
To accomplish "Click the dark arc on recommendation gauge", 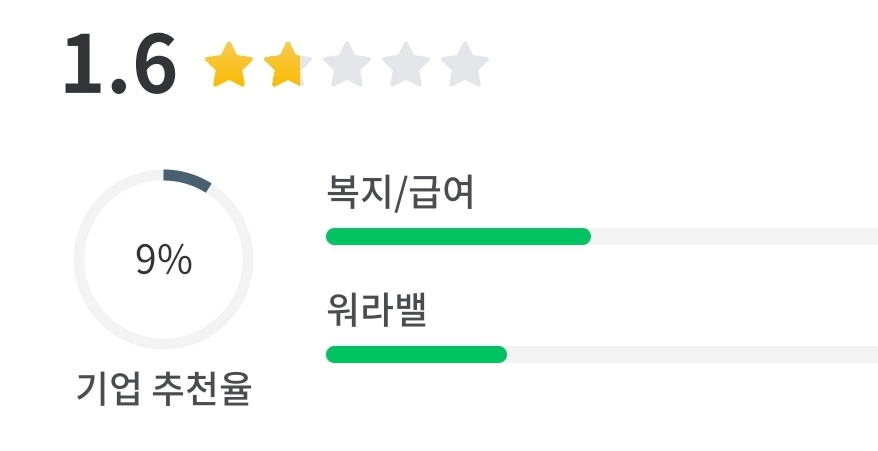I will click(187, 178).
